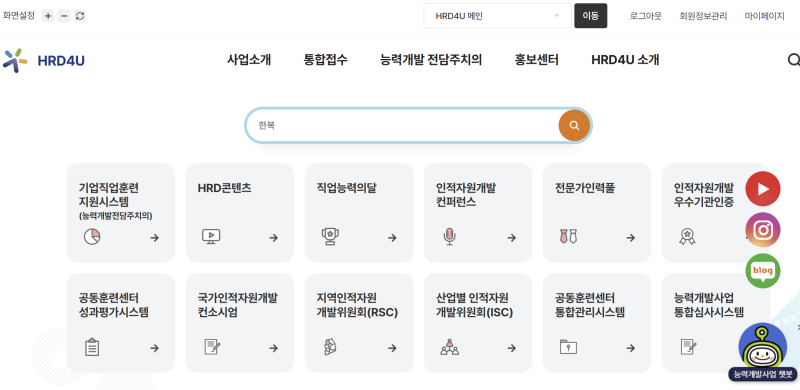Click arrow on HRD콘텐츠 card

pos(273,237)
